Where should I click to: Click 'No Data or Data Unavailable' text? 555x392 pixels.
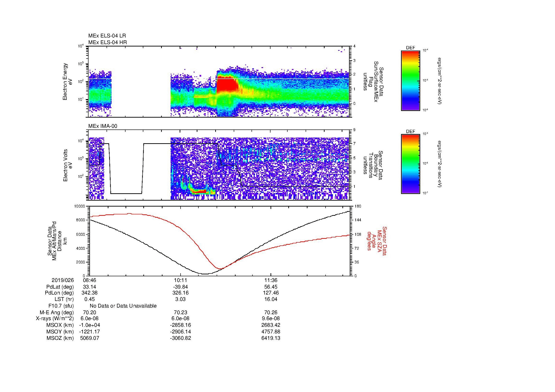[123, 306]
